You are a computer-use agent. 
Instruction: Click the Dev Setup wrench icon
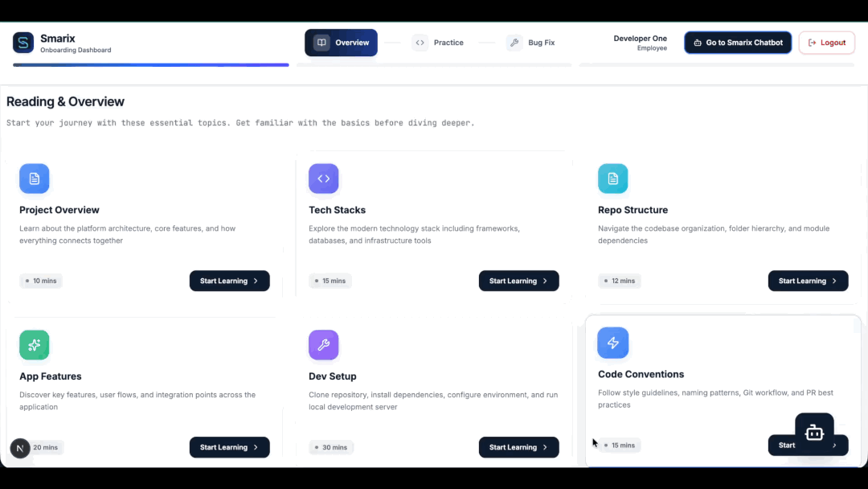tap(324, 345)
